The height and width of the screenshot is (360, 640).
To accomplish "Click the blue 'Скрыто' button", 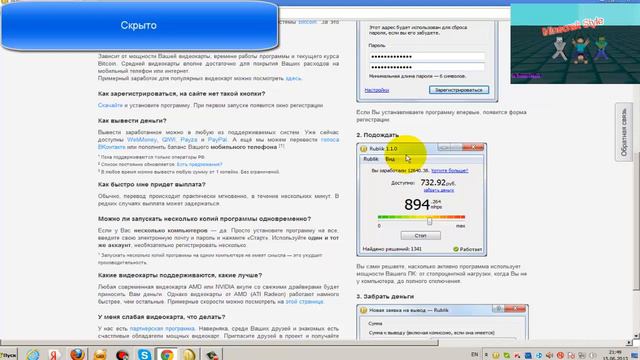I will click(x=139, y=26).
